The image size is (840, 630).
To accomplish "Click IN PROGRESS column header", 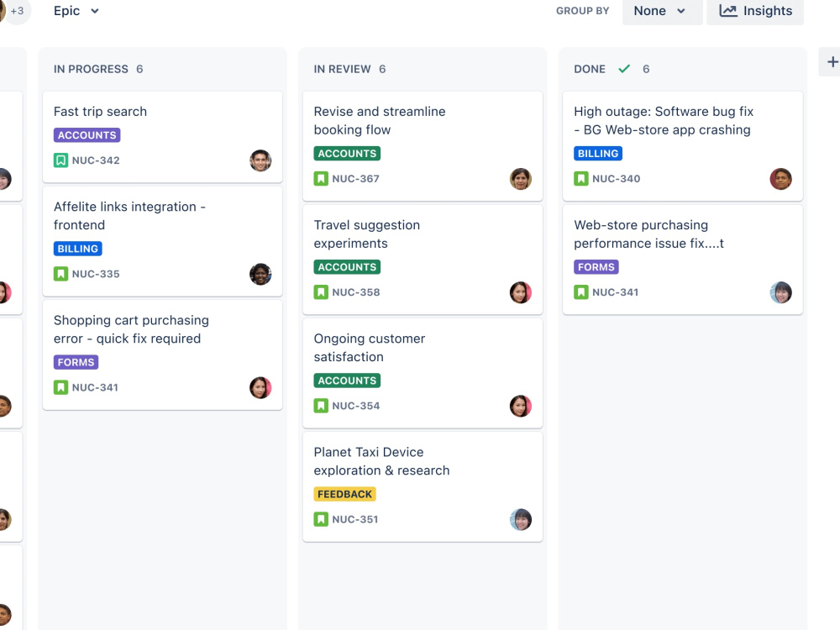I will tap(91, 69).
